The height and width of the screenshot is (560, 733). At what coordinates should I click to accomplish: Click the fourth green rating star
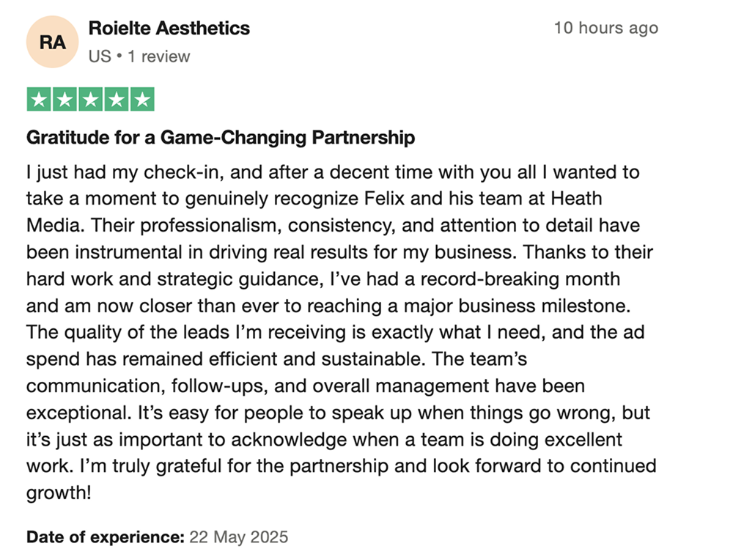pos(117,99)
